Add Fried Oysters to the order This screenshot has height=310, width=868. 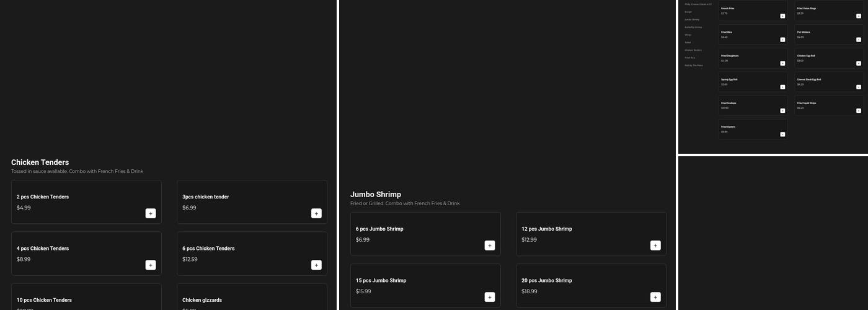pos(782,135)
